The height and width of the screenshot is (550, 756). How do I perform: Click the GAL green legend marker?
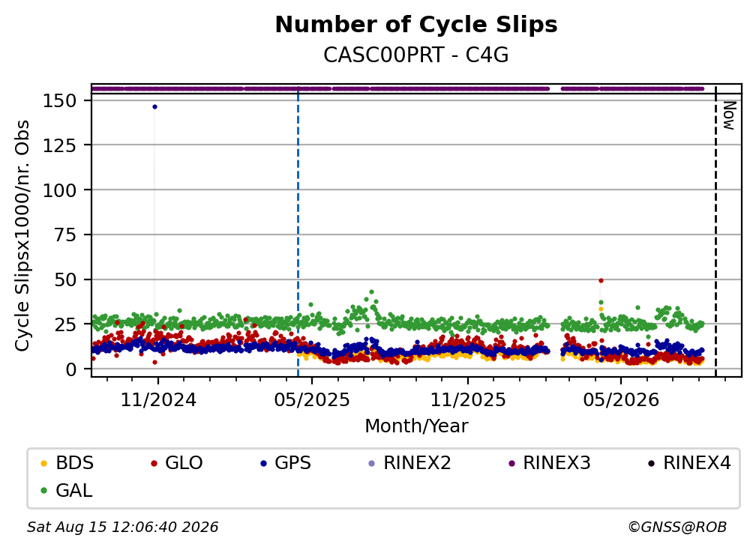click(43, 491)
